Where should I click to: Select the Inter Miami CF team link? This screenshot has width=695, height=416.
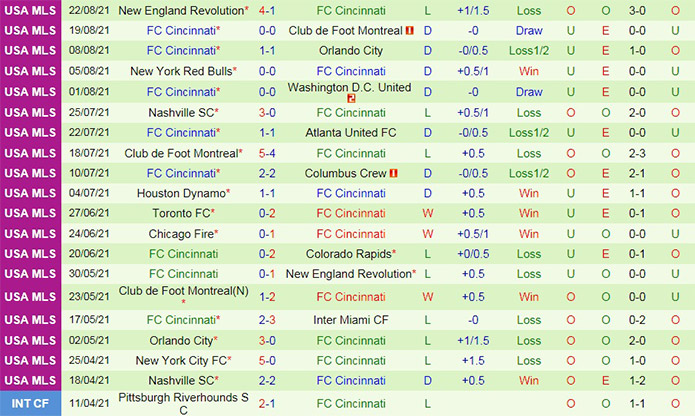pos(347,320)
